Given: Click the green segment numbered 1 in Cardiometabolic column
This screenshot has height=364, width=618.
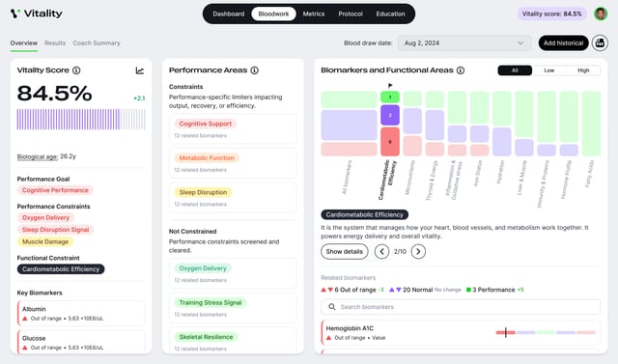Looking at the screenshot, I should pos(390,97).
